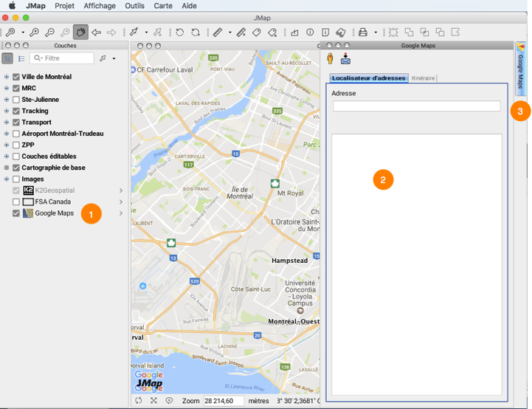Expand the Ville de Montréal group
The height and width of the screenshot is (409, 532).
(7, 77)
